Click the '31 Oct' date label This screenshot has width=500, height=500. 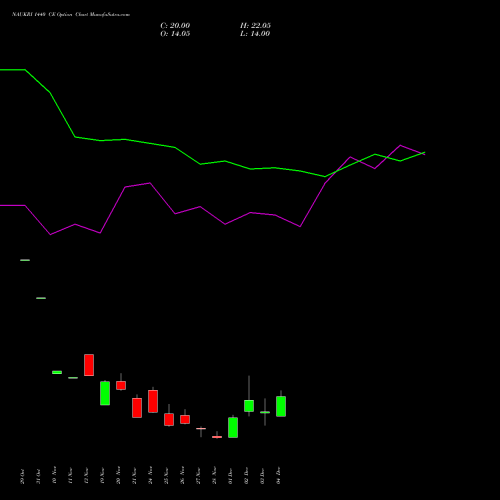pos(38,476)
